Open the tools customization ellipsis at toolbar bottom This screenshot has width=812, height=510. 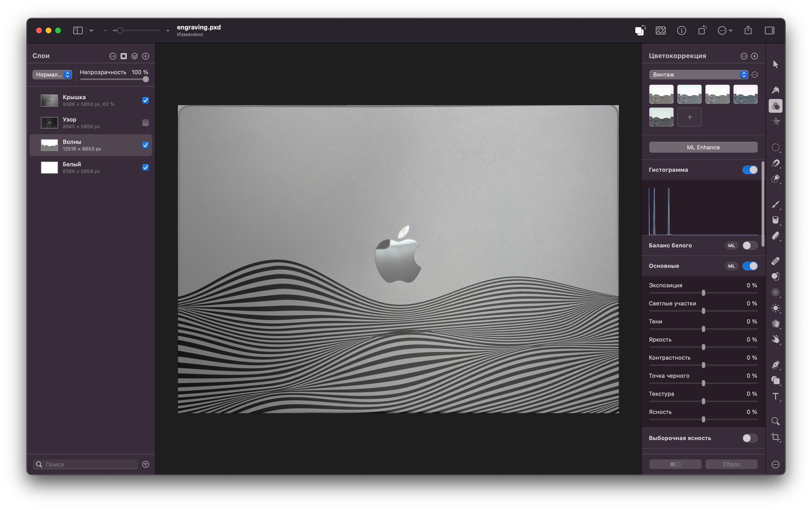(x=775, y=465)
